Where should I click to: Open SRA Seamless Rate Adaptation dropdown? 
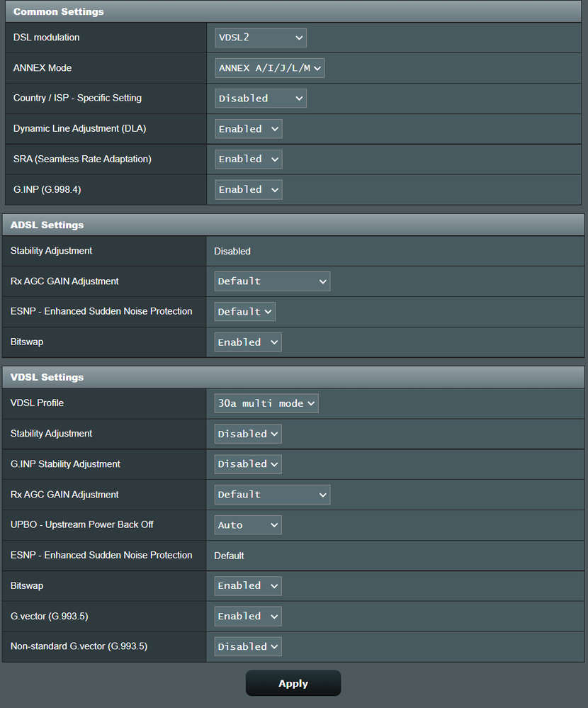(x=248, y=159)
